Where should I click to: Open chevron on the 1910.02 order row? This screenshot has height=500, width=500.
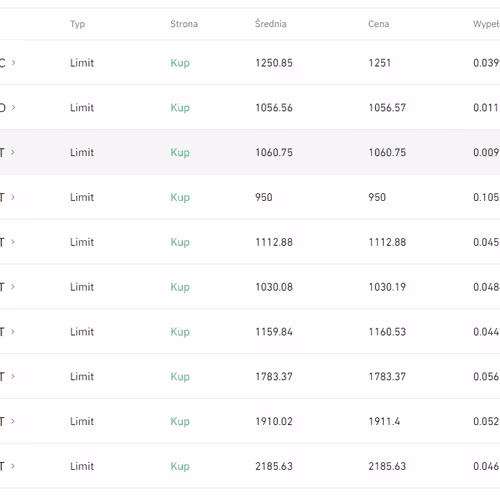13,421
